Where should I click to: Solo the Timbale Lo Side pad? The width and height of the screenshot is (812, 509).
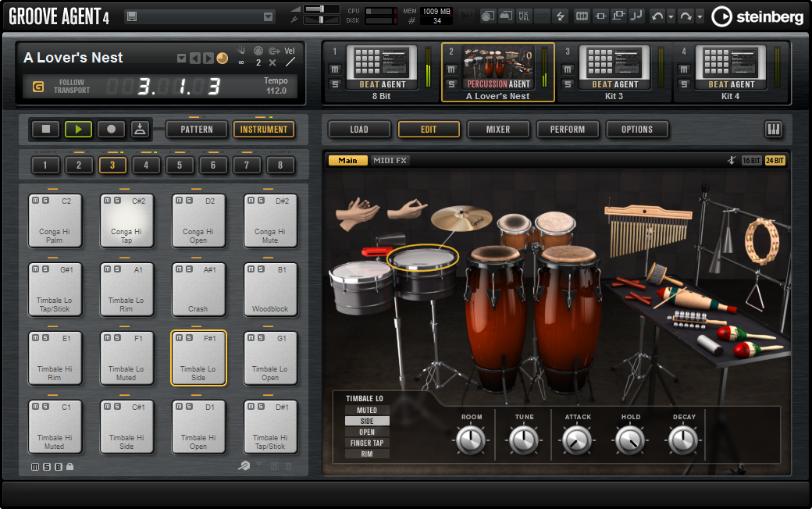coord(189,338)
